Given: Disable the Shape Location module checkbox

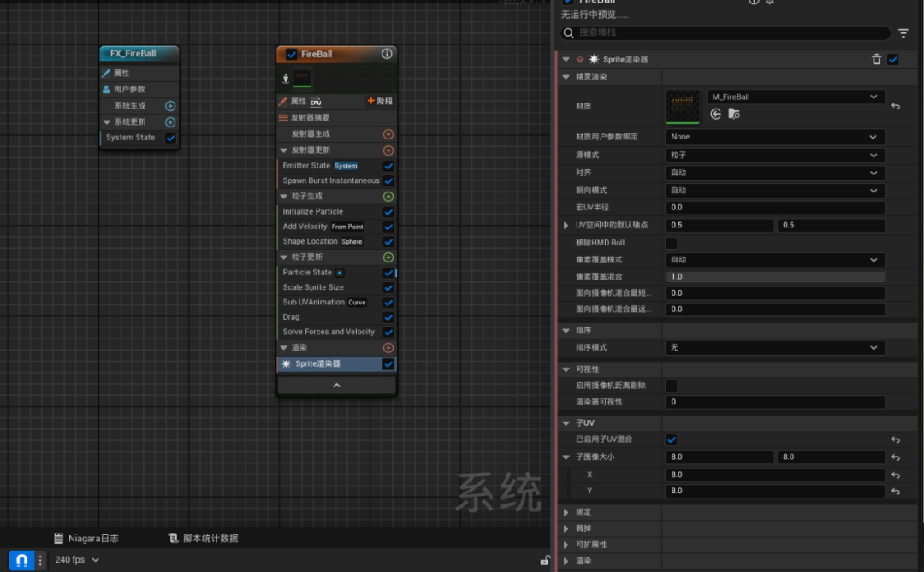Looking at the screenshot, I should tap(388, 241).
